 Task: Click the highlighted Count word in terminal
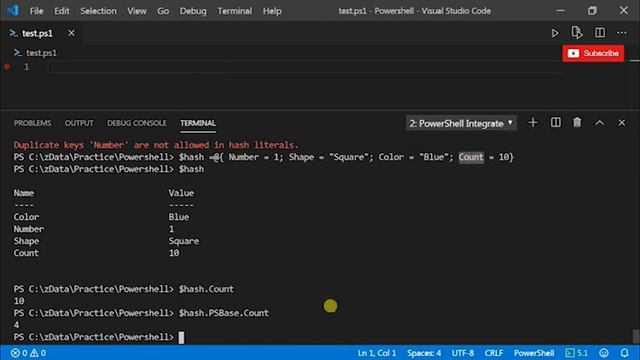[x=471, y=157]
